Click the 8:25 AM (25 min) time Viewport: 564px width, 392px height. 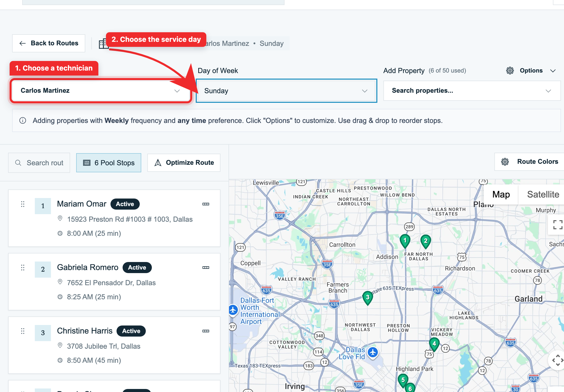click(x=94, y=297)
